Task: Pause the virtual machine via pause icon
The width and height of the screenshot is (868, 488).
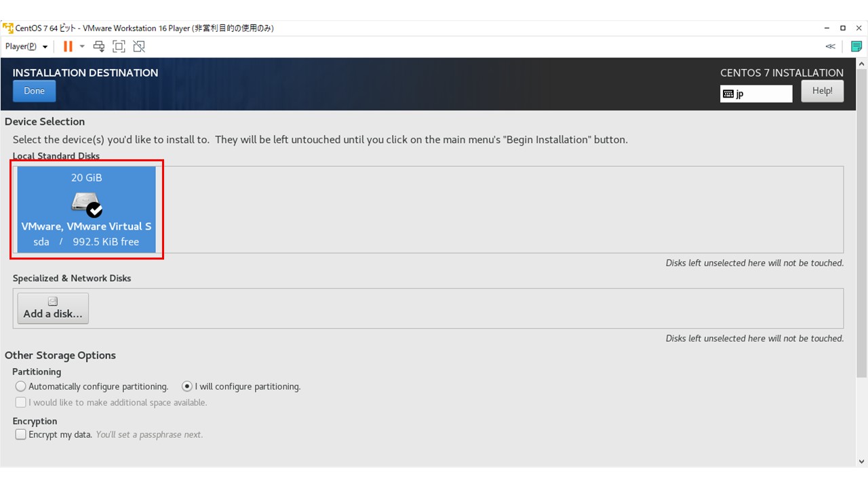Action: point(68,46)
